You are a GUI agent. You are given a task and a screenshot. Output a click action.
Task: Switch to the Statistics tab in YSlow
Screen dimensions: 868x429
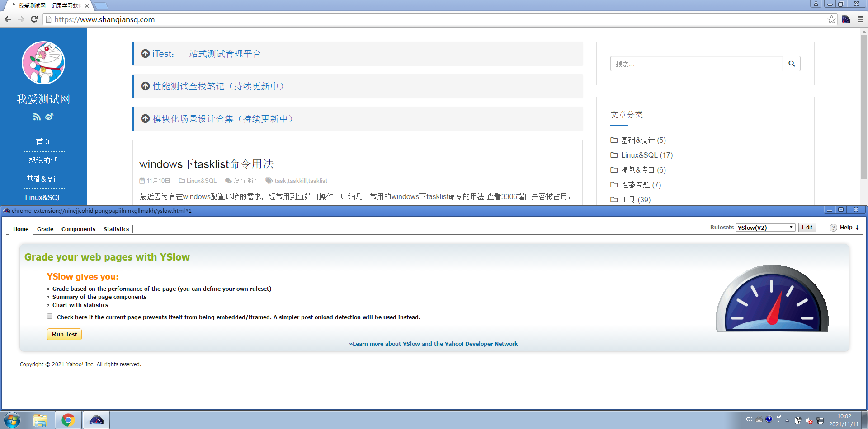click(x=116, y=229)
